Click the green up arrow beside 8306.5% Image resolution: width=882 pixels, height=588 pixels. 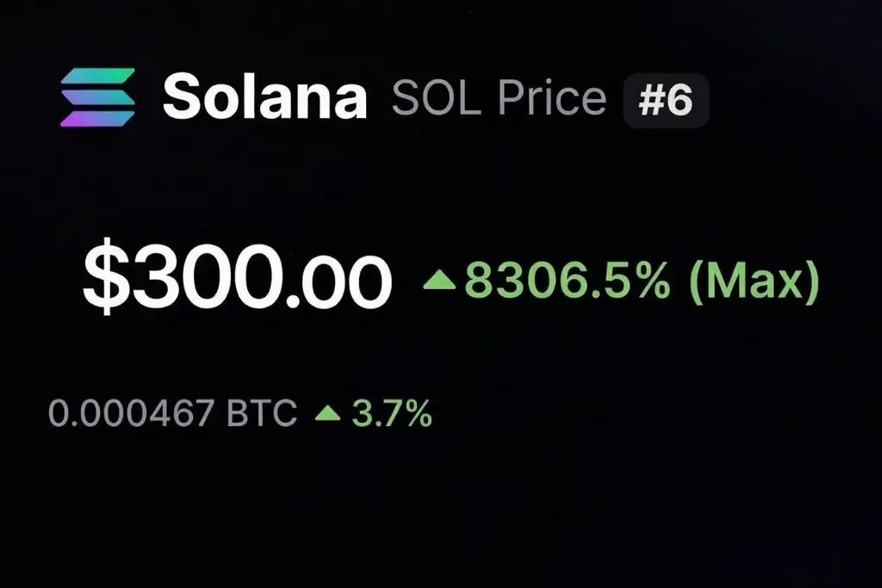(439, 279)
